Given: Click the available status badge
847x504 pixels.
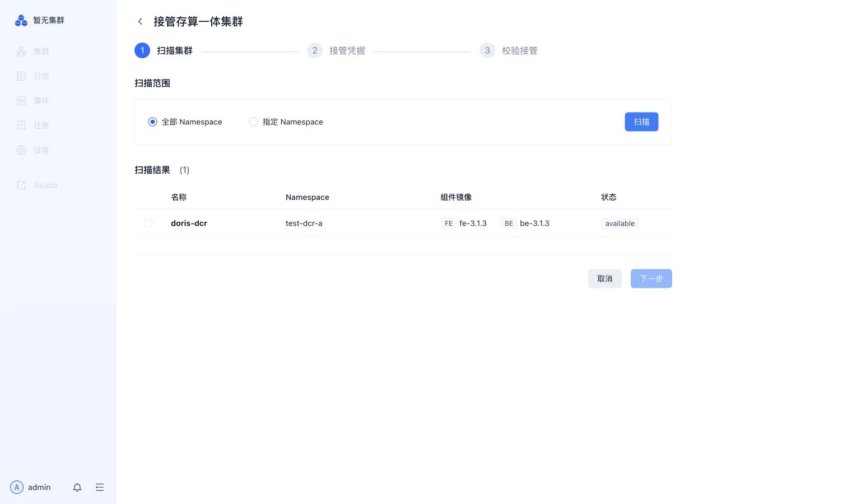Looking at the screenshot, I should (620, 223).
